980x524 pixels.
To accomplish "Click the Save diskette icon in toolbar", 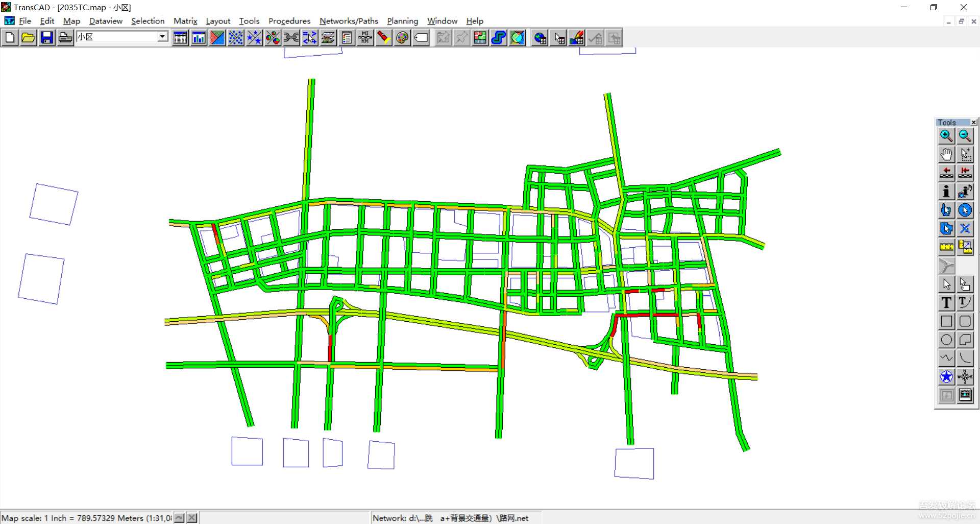I will (x=47, y=38).
